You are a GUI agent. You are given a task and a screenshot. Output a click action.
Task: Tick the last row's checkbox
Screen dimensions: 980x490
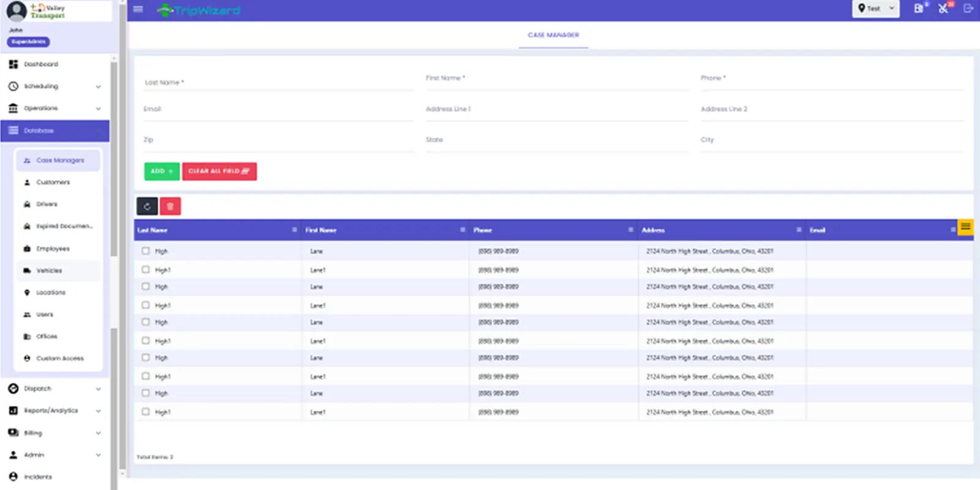coord(146,412)
